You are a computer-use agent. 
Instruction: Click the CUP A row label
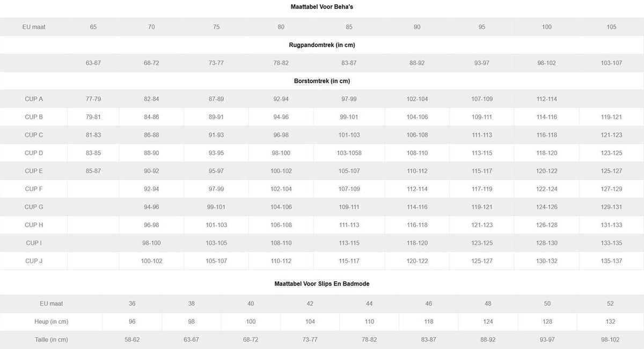pos(34,99)
